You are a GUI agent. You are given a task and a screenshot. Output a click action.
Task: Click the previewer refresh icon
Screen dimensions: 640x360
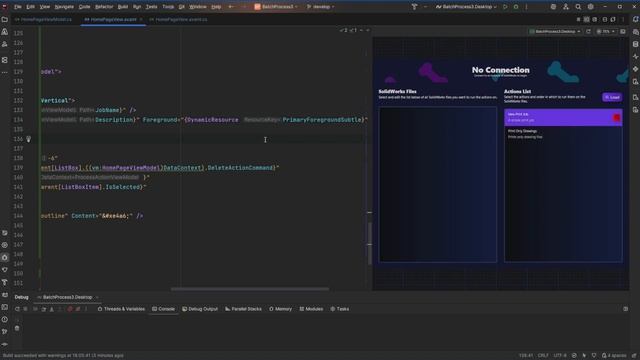click(x=588, y=31)
